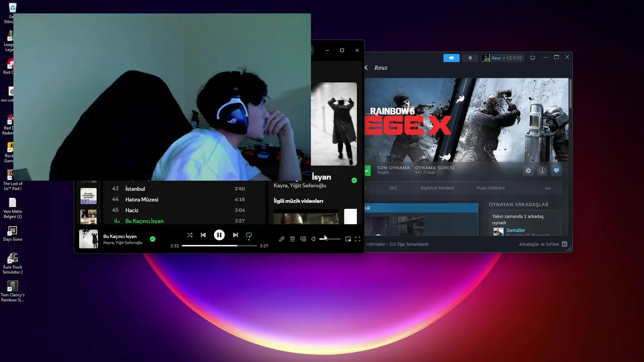Open Steam notifications bell
Screen dimensions: 644x362
click(x=470, y=58)
